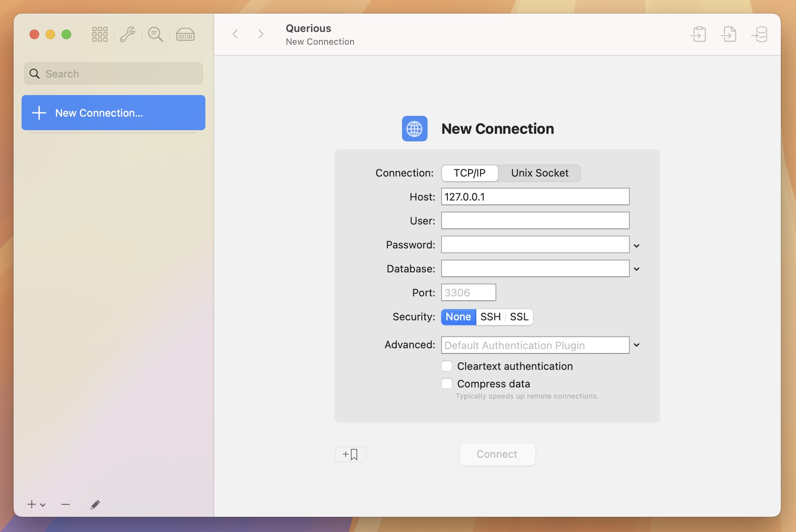796x532 pixels.
Task: Choose SSH security option
Action: (490, 317)
